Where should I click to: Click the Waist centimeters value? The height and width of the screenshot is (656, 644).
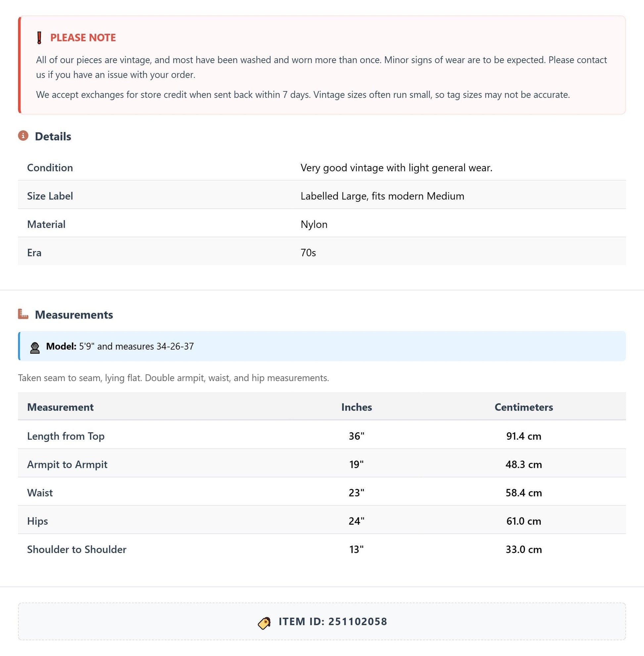tap(524, 493)
